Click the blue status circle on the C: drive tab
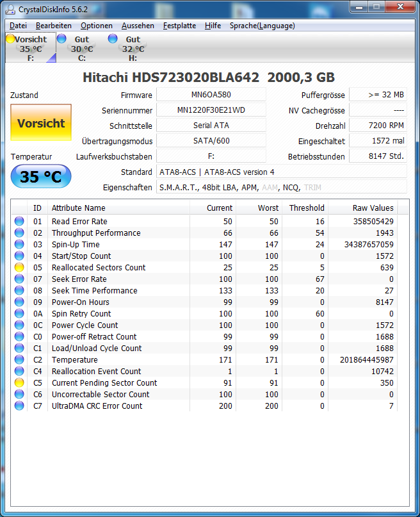 pos(61,38)
